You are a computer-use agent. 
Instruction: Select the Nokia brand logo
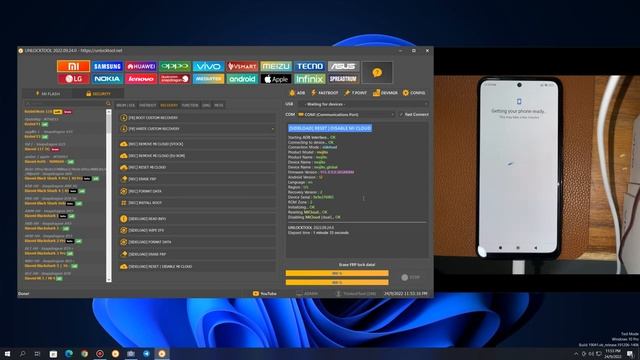point(107,79)
